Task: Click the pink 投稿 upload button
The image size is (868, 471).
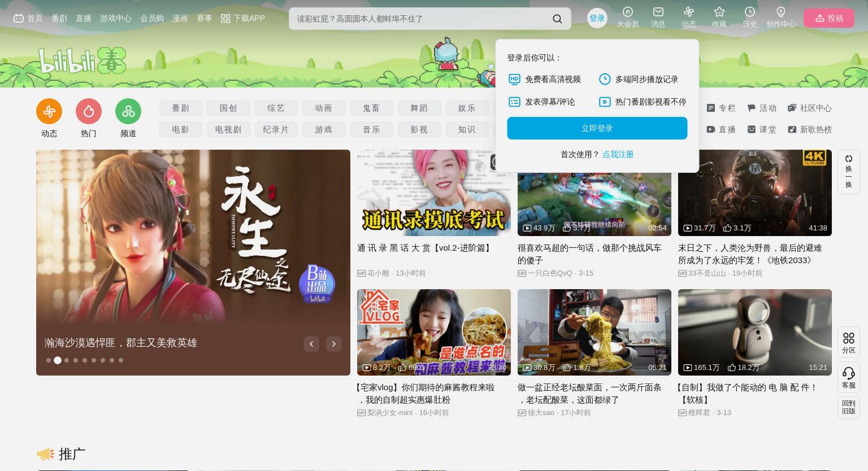Action: [829, 18]
